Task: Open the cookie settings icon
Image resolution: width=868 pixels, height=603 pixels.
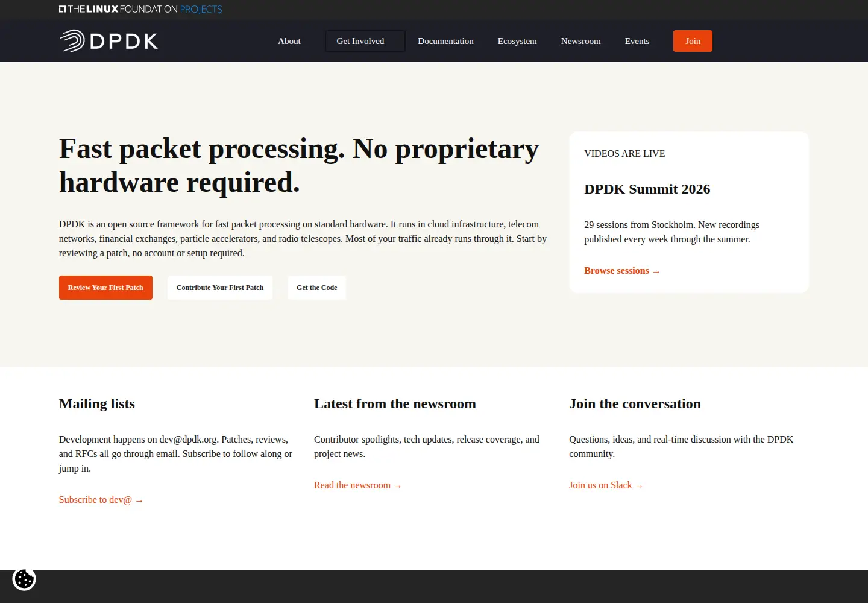Action: (24, 579)
